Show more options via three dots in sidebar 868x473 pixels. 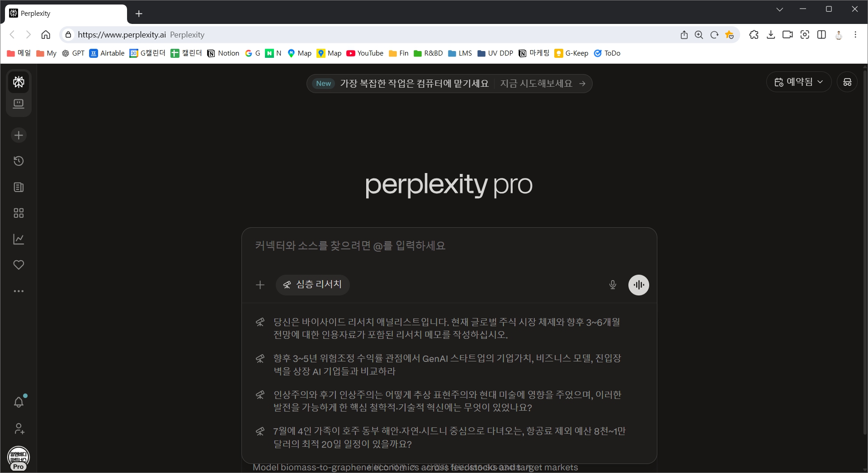tap(19, 291)
